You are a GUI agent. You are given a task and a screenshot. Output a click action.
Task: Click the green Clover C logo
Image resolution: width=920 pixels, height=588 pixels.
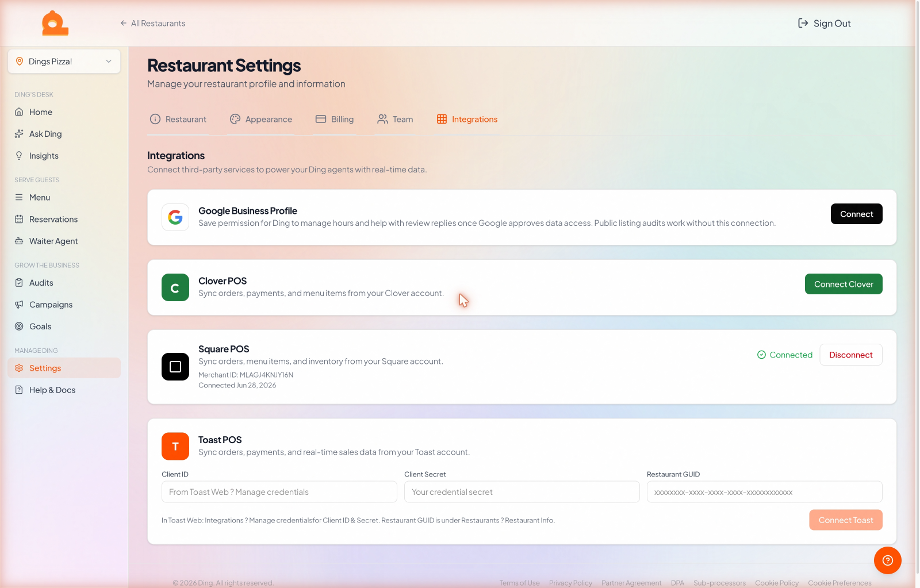[175, 287]
